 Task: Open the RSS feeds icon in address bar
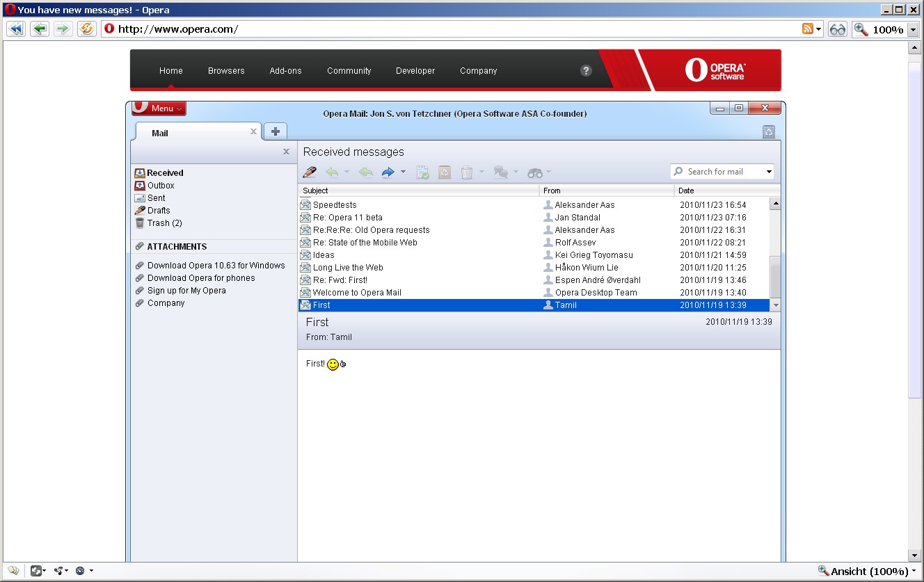(x=808, y=29)
